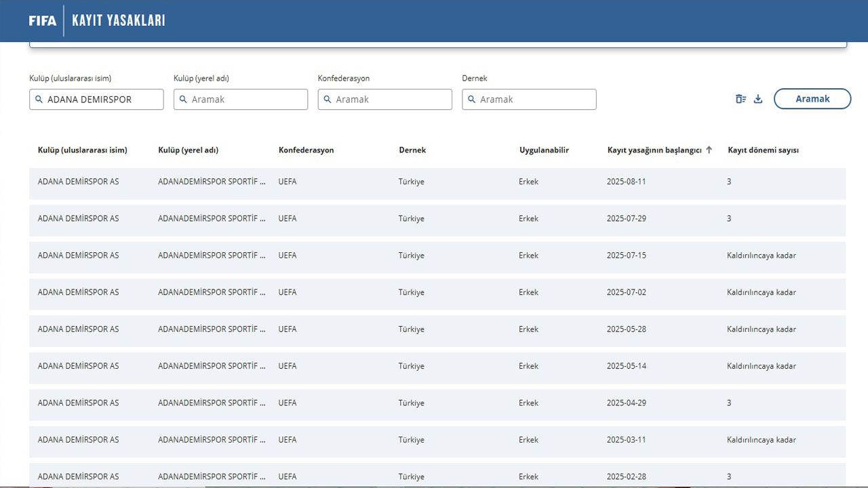Click magnifier icon in Kulüp (yerel adı) box
Viewport: 868px width, 488px height.
183,100
